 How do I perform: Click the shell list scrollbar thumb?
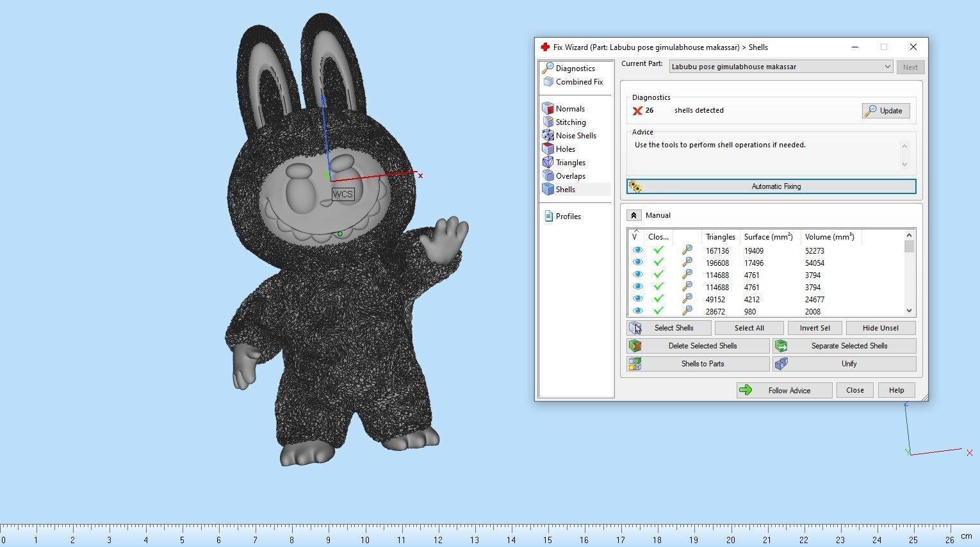tap(909, 246)
